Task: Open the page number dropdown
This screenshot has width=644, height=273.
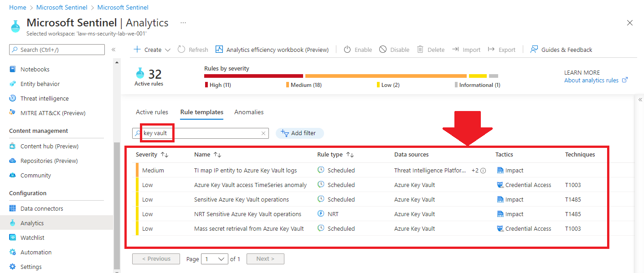Action: click(x=215, y=259)
